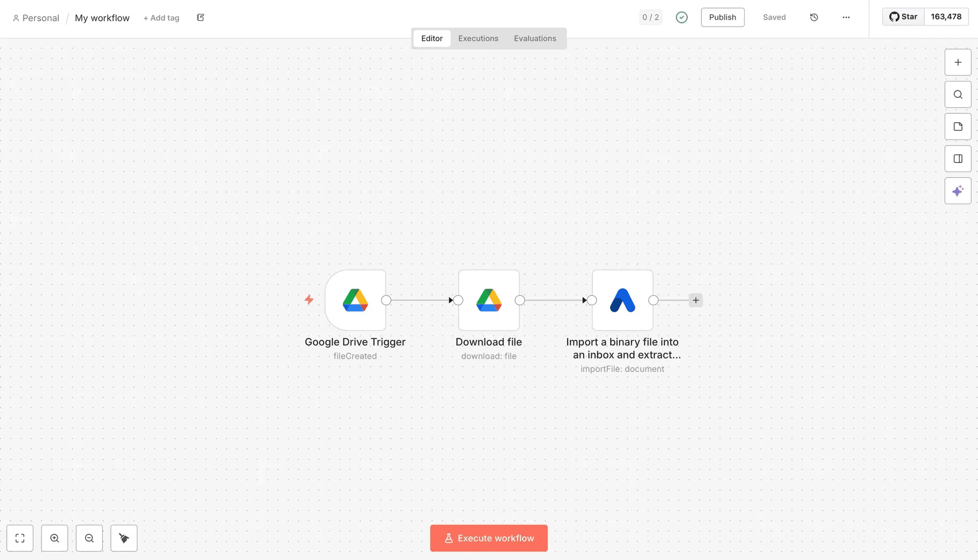Switch to the Executions tab
The image size is (978, 560).
coord(478,38)
